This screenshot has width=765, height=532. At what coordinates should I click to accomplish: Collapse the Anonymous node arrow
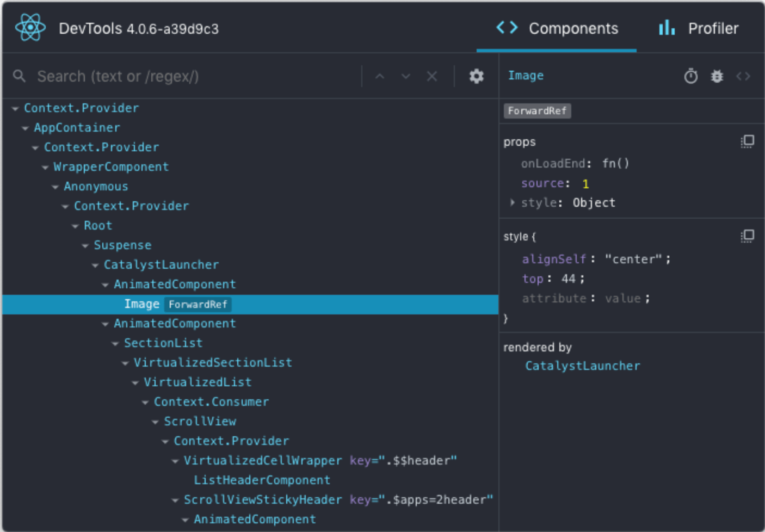tap(55, 187)
